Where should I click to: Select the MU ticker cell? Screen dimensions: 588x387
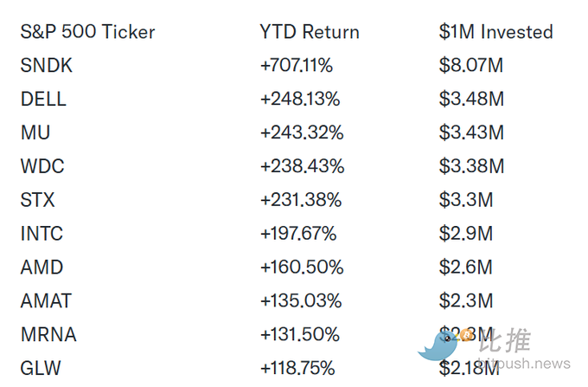pyautogui.click(x=35, y=132)
